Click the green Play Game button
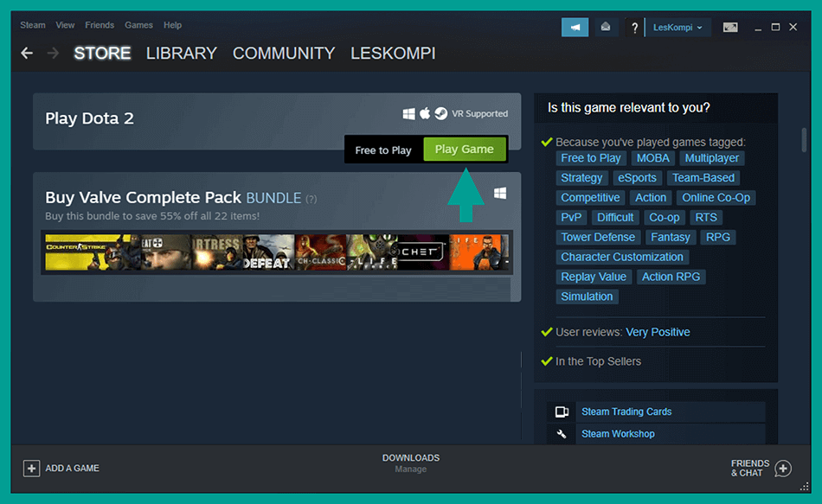Image resolution: width=822 pixels, height=504 pixels. [465, 150]
